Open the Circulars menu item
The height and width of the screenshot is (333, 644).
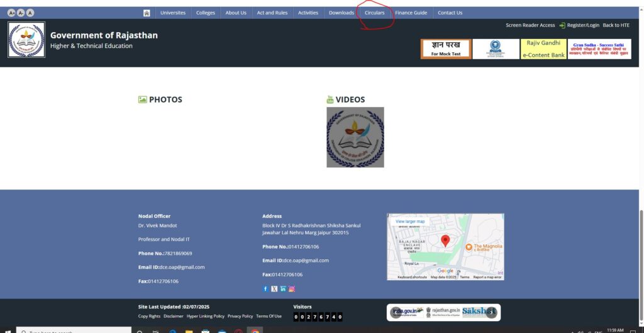click(x=374, y=13)
